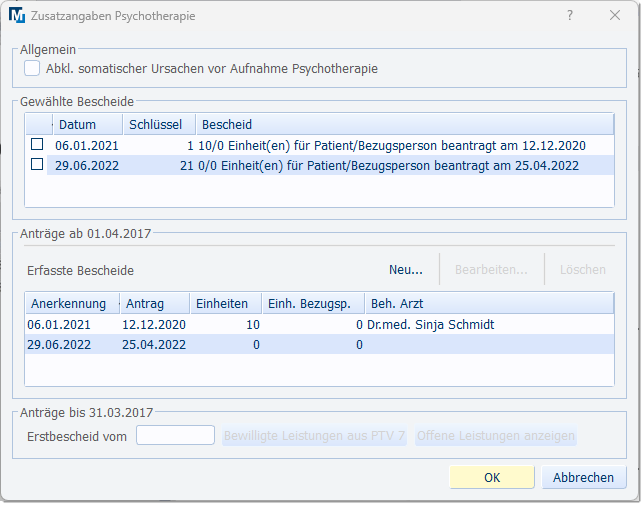Click Offene Leistungen anzeigen button
This screenshot has width=644, height=506.
pos(496,435)
